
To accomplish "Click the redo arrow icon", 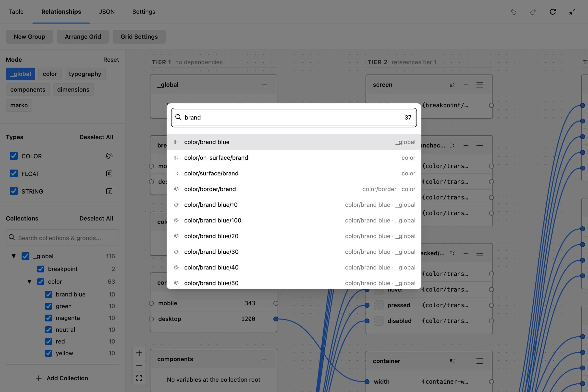I will [533, 12].
